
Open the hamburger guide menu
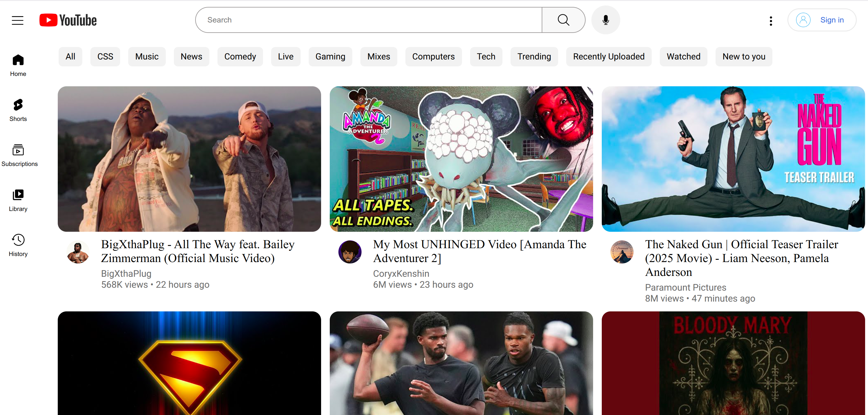[x=18, y=20]
